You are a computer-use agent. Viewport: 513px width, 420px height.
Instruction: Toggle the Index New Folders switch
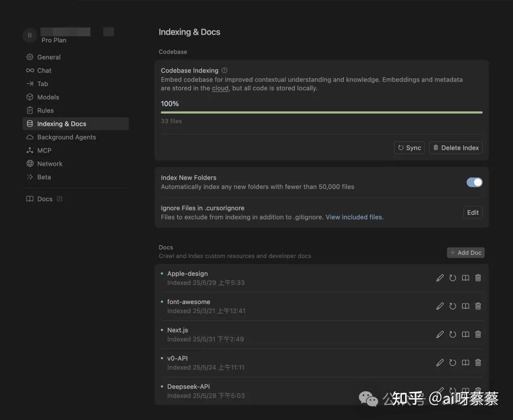click(474, 182)
